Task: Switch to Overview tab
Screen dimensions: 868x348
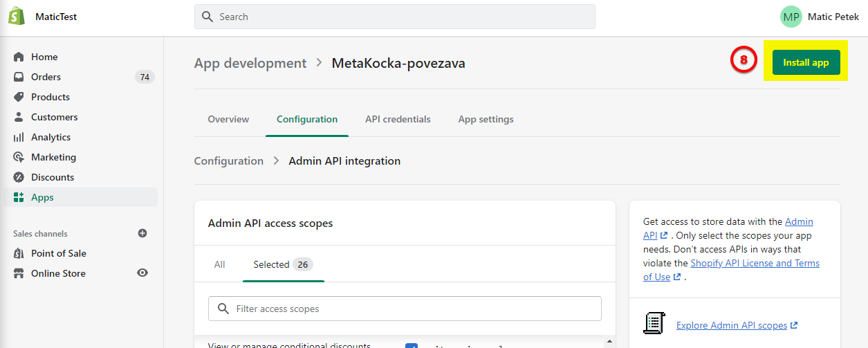Action: coord(228,119)
